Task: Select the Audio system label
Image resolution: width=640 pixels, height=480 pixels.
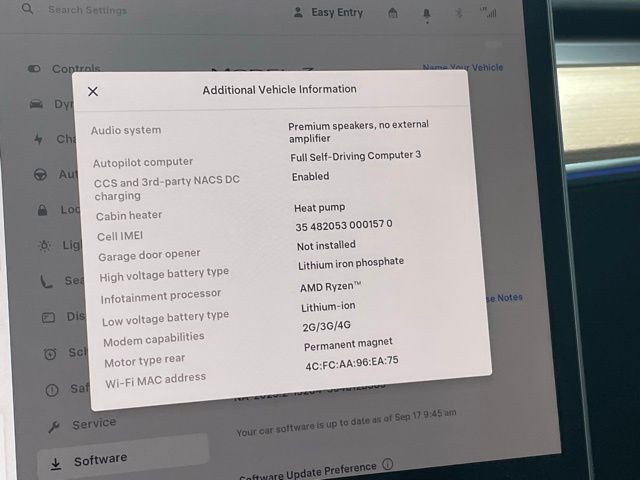Action: (126, 130)
